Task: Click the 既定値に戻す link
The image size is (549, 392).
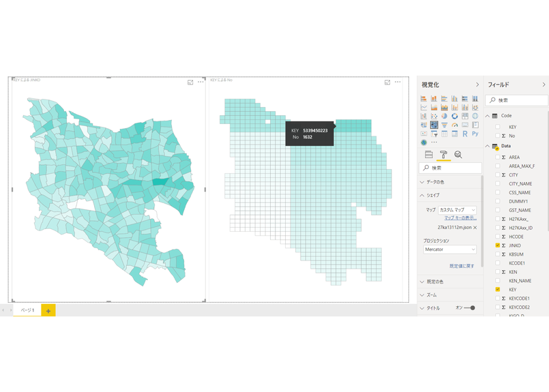Action: (462, 266)
